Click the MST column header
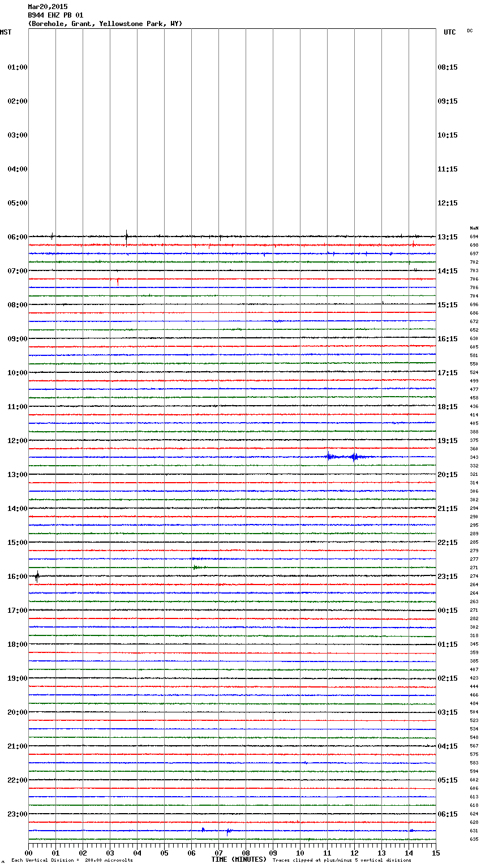Image resolution: width=481 pixels, height=868 pixels. [x=6, y=32]
